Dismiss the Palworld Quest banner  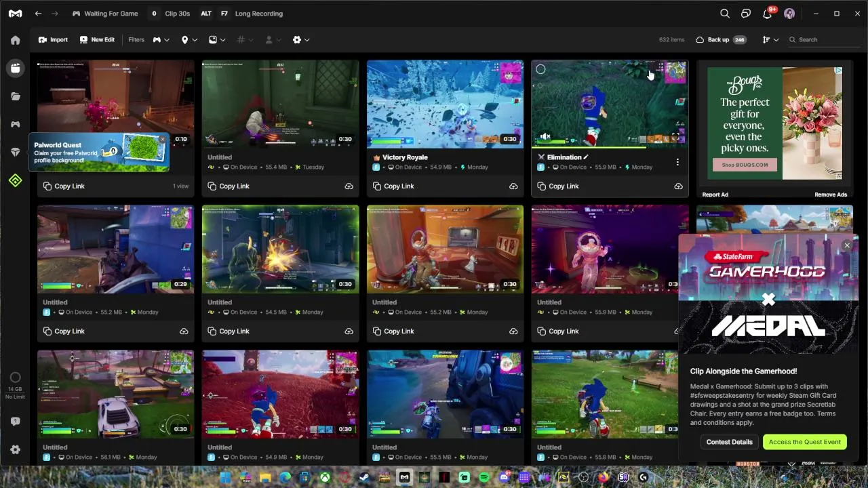[x=163, y=140]
